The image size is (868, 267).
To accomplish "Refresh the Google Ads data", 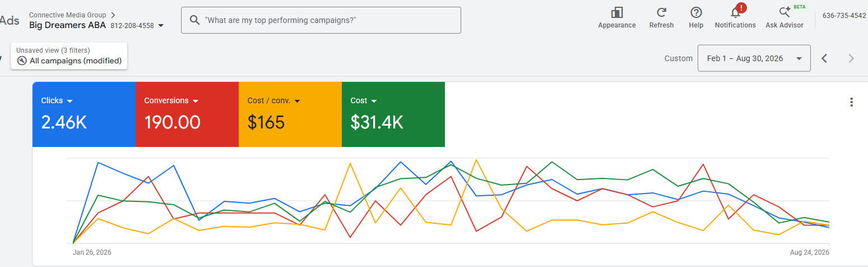I will [661, 12].
